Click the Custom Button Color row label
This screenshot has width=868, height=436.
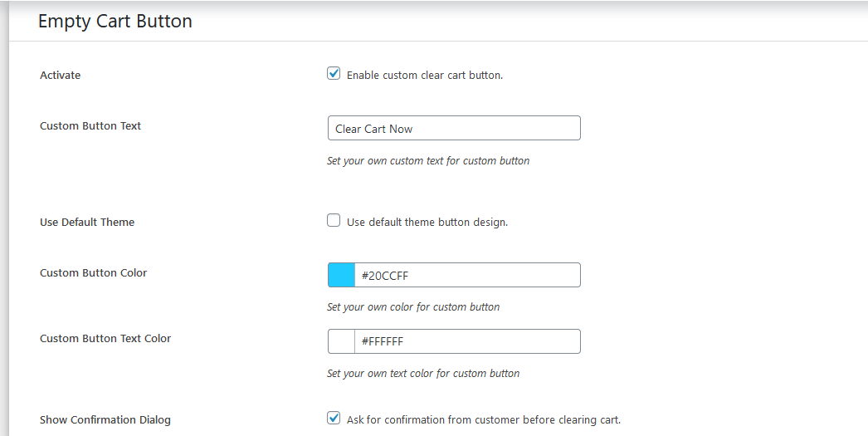click(94, 273)
